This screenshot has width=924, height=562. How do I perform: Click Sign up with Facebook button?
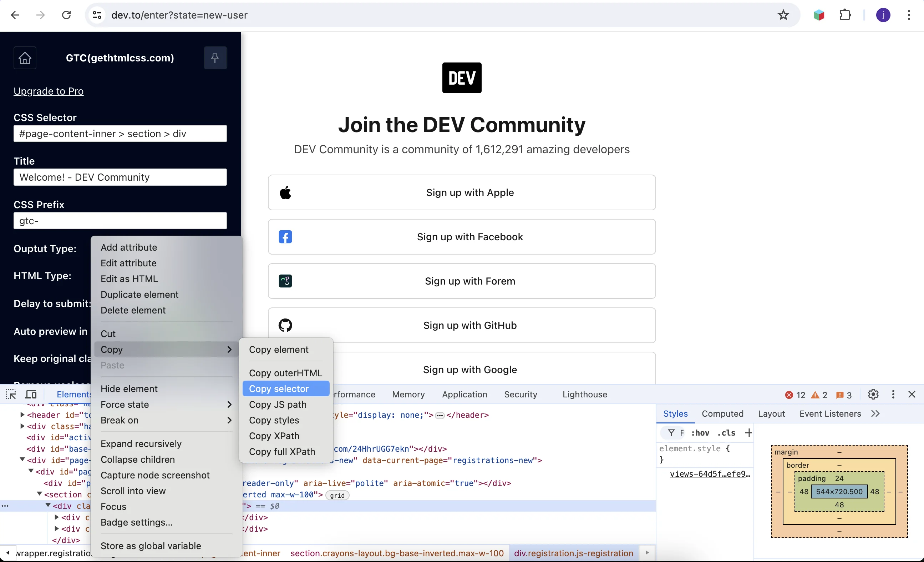tap(462, 237)
